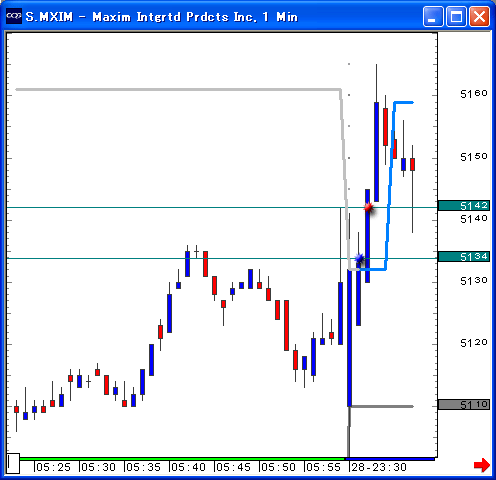Click the green session bar under the chart
This screenshot has width=496, height=480.
click(182, 459)
